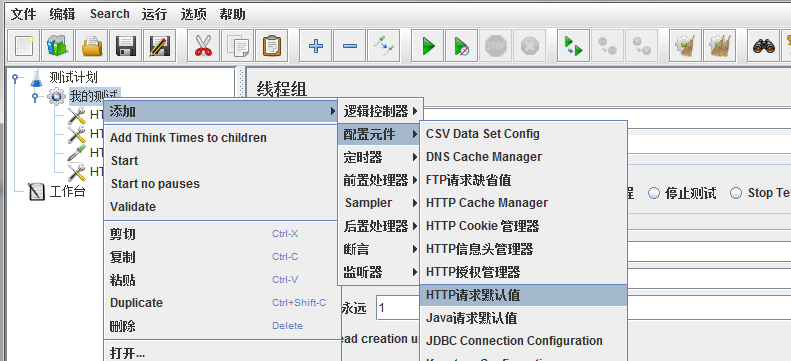
Task: Click the Remote shutdown all icon
Action: 642,46
